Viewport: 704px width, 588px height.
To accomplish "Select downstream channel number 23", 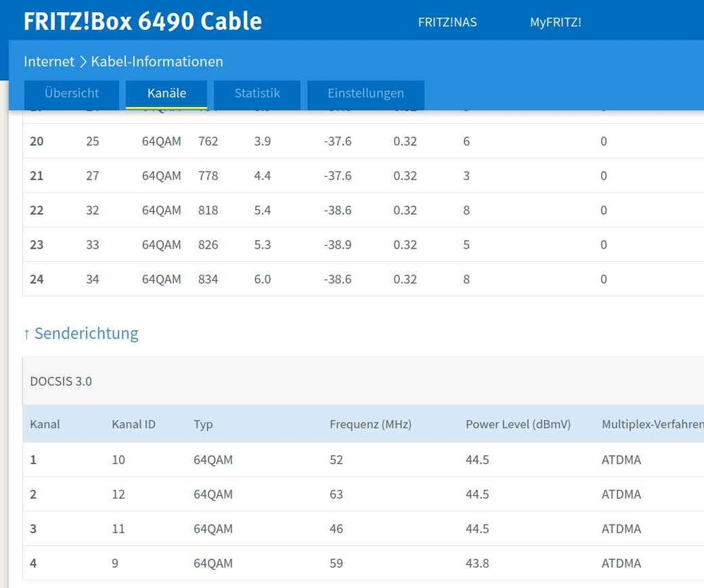I will (x=37, y=245).
